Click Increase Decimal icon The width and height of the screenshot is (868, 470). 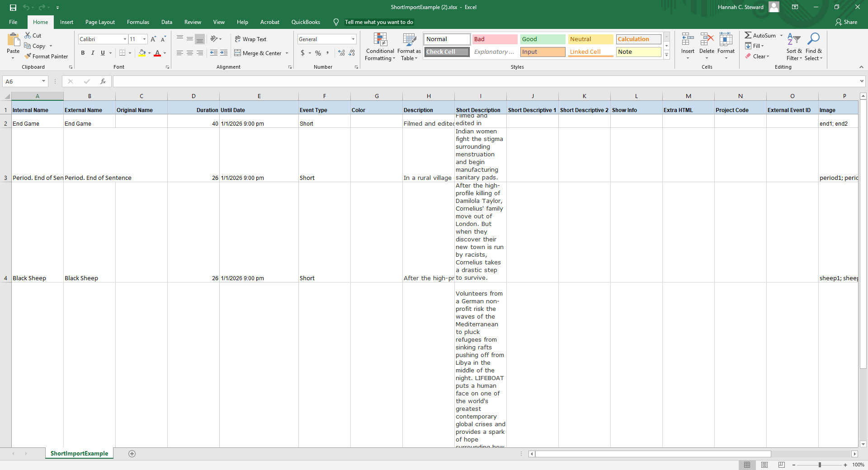click(x=341, y=53)
